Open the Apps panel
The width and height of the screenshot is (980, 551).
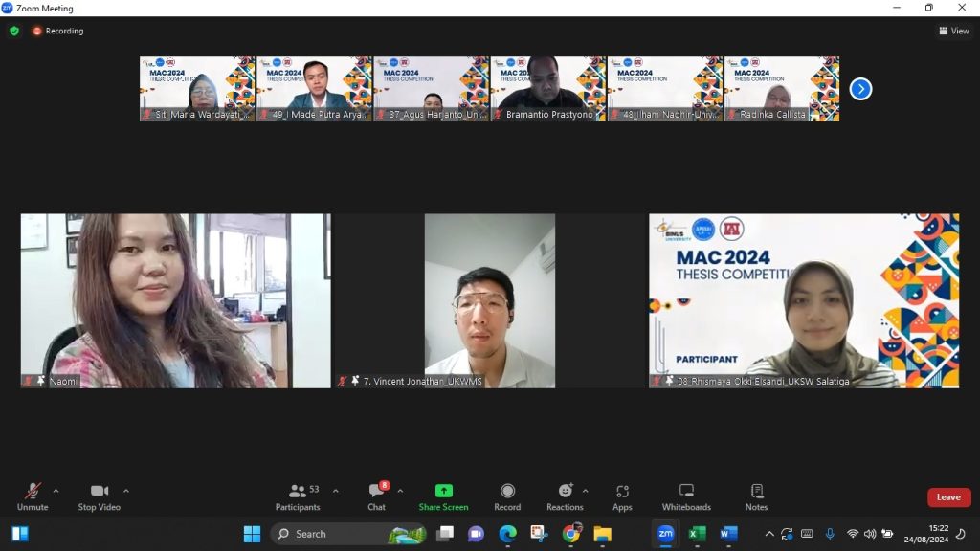tap(622, 496)
